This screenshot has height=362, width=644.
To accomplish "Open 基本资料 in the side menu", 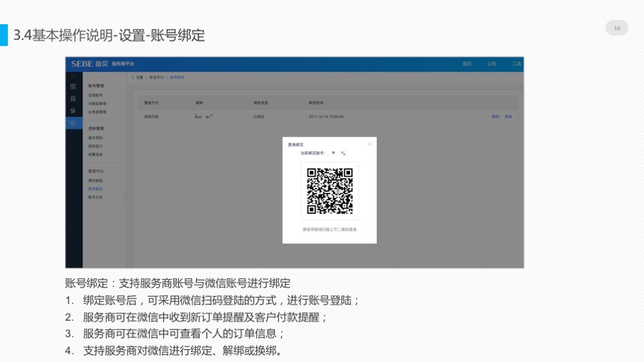I will point(95,138).
